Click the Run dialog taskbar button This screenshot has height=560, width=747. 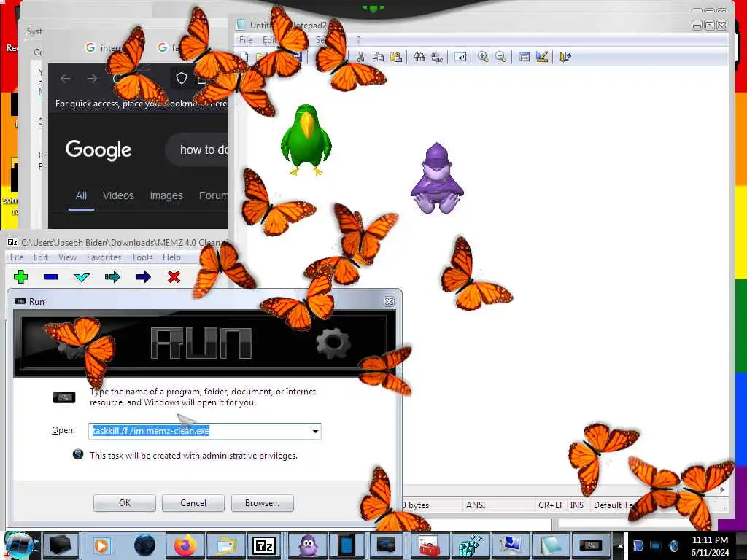click(591, 545)
